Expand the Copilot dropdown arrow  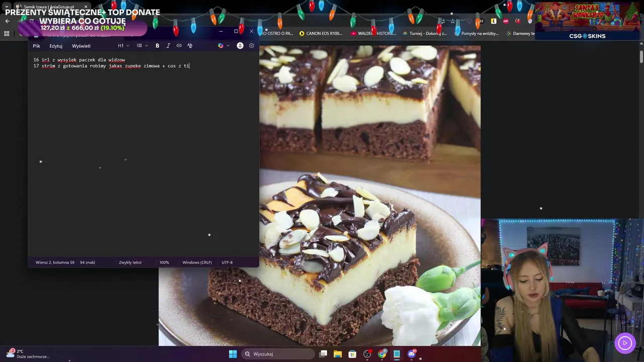coord(228,46)
